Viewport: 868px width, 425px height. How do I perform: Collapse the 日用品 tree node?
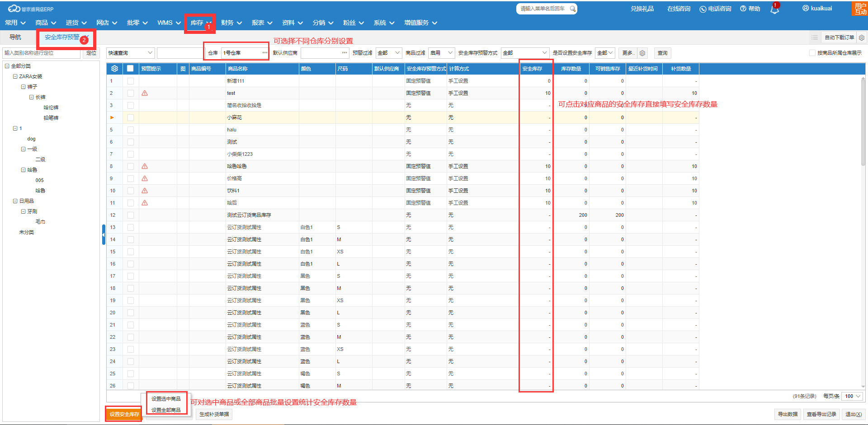15,201
